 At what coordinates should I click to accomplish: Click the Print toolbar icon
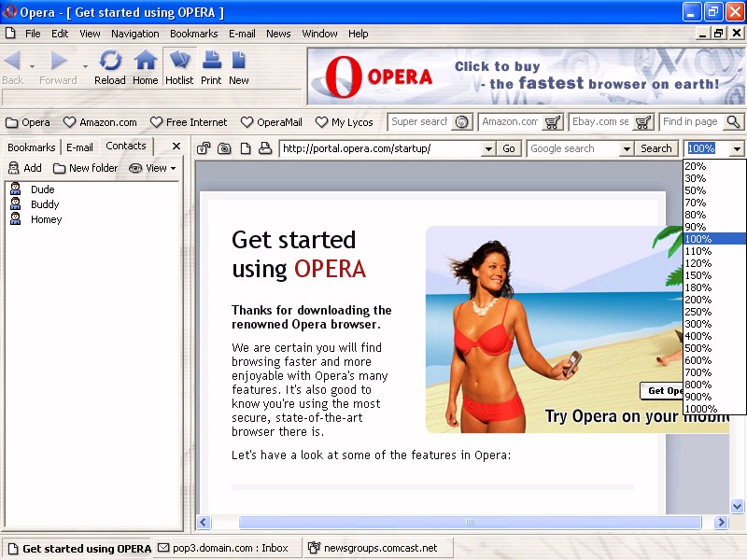tap(211, 61)
